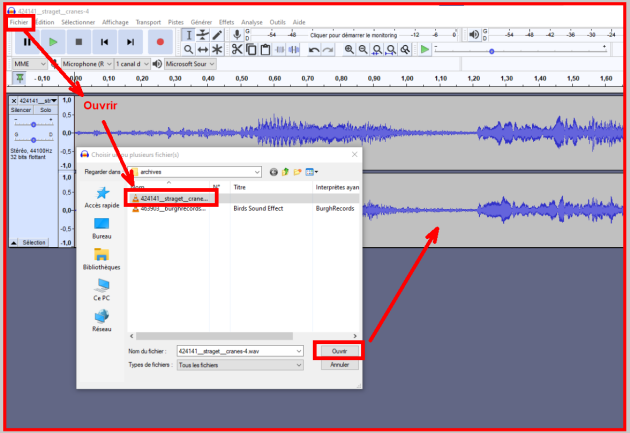Image resolution: width=630 pixels, height=433 pixels.
Task: Expand the Regarder dans archives dropdown
Action: 257,172
